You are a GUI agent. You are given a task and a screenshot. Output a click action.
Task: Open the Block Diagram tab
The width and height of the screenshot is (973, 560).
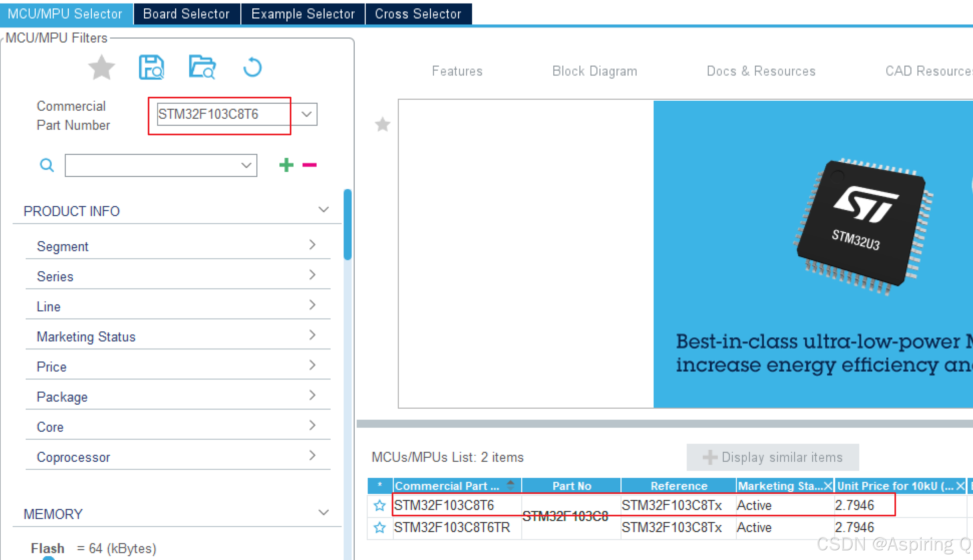pos(595,71)
